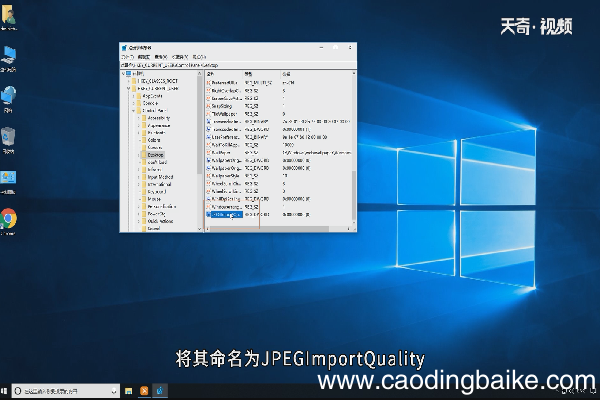
Task: Click the Colors folder icon
Action: tap(144, 140)
